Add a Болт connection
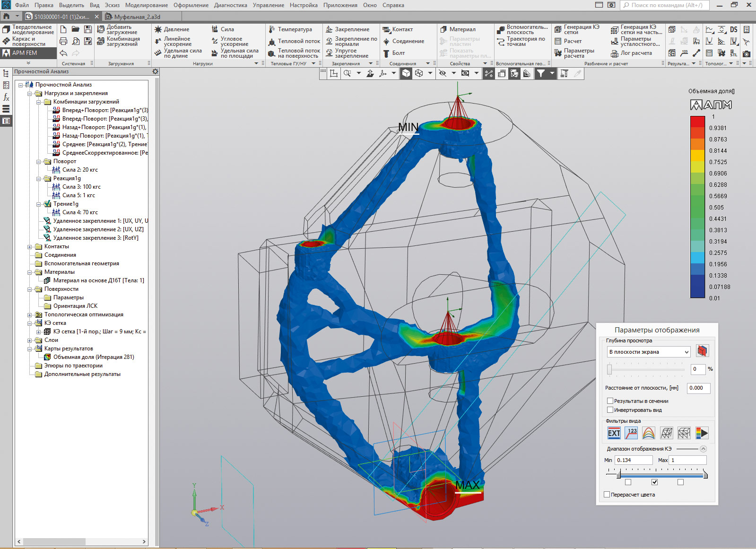This screenshot has width=756, height=549. (394, 53)
